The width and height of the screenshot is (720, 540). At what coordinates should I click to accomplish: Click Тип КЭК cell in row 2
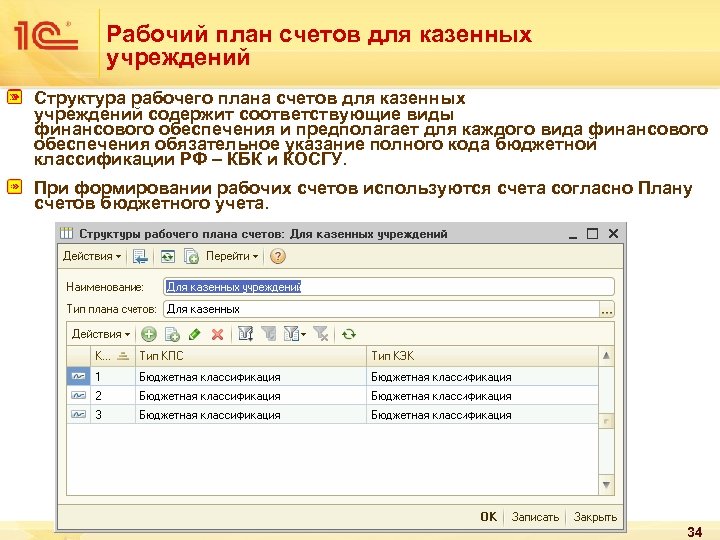tap(483, 395)
